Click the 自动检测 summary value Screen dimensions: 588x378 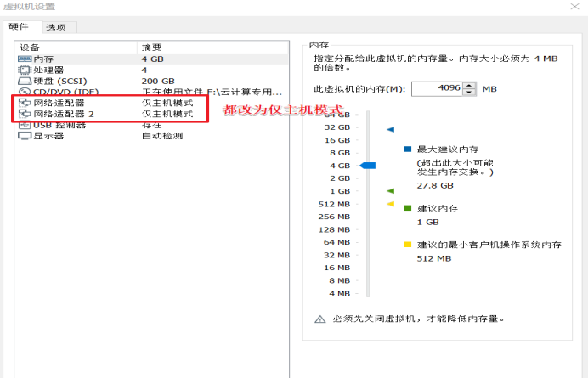pos(162,136)
